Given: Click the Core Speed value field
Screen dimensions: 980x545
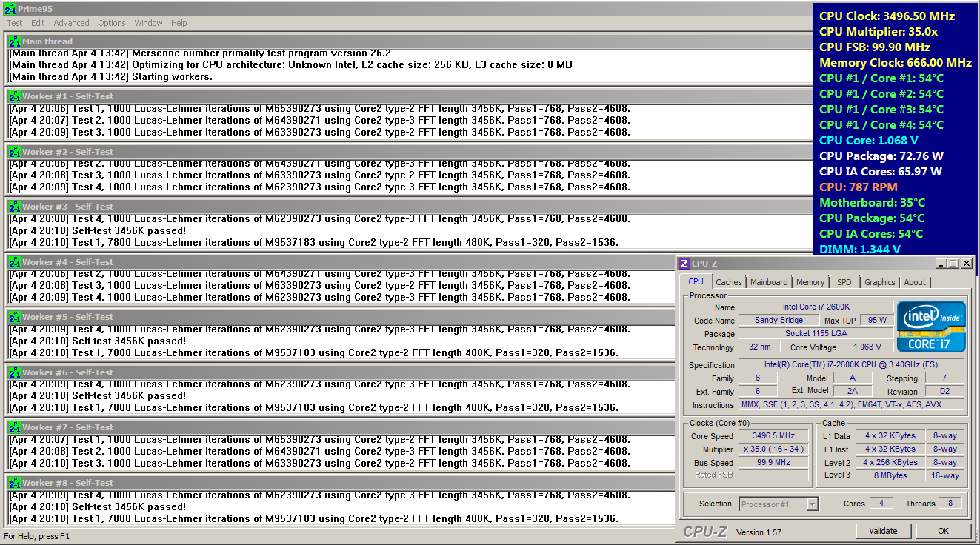Looking at the screenshot, I should 773,436.
